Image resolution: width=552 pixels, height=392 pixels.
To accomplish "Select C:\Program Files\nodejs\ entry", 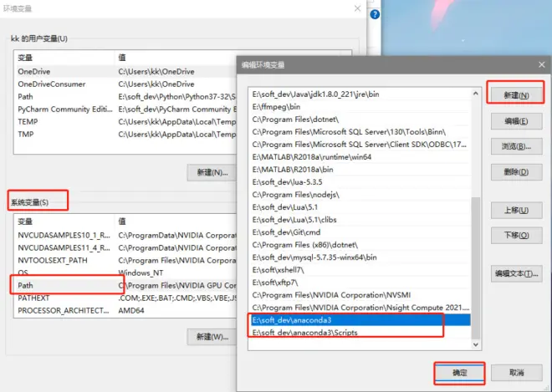I will 359,195.
